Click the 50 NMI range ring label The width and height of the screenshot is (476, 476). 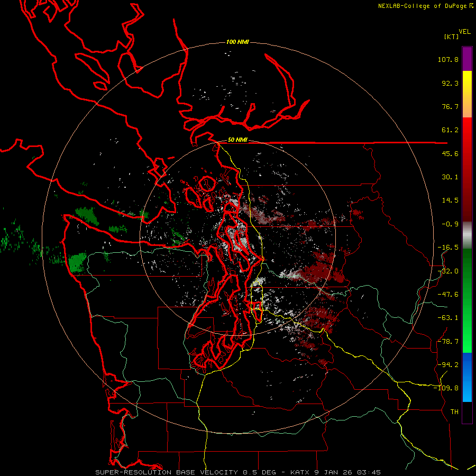237,140
